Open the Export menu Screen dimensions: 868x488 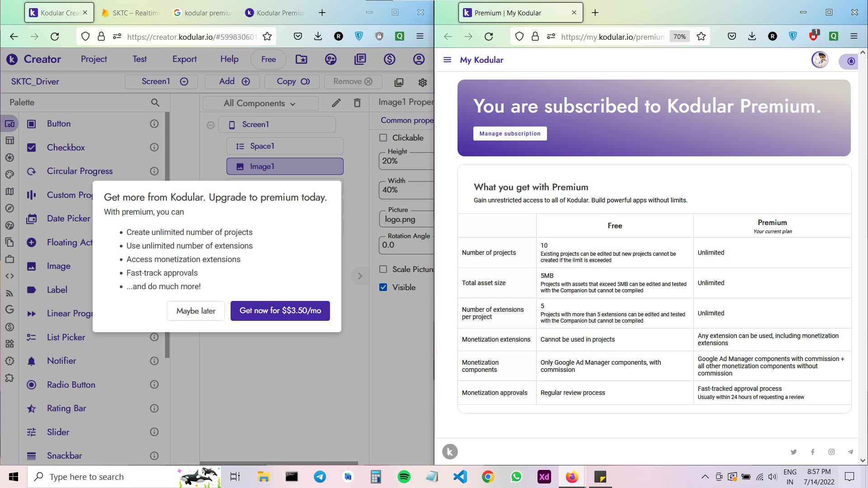[184, 59]
